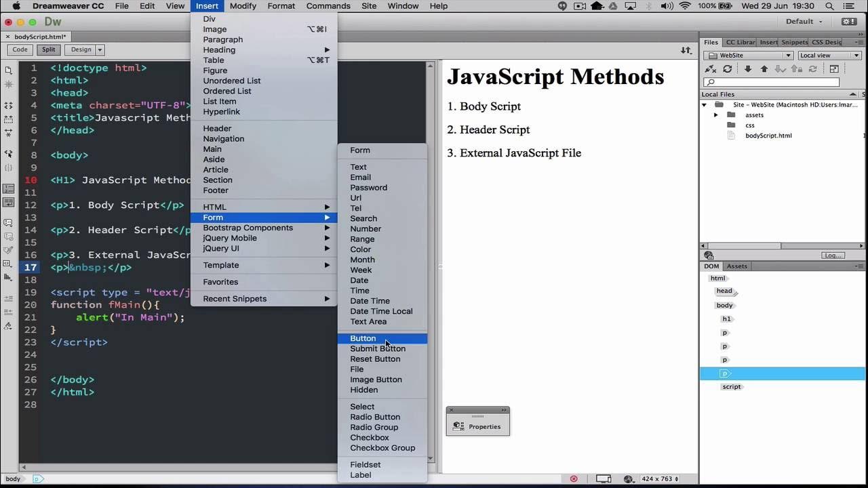Choose Text Area from the Form submenu
This screenshot has width=868, height=488.
tap(382, 321)
